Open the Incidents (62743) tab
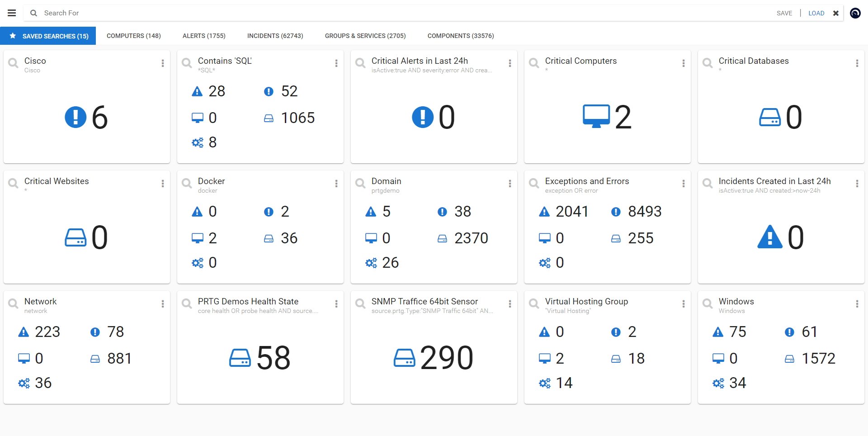 (275, 36)
